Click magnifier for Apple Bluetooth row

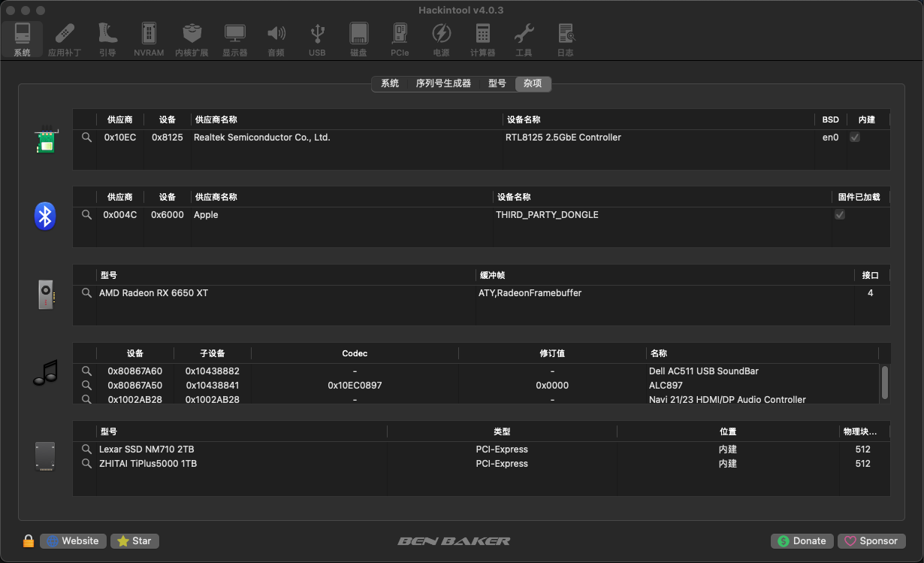pyautogui.click(x=87, y=215)
